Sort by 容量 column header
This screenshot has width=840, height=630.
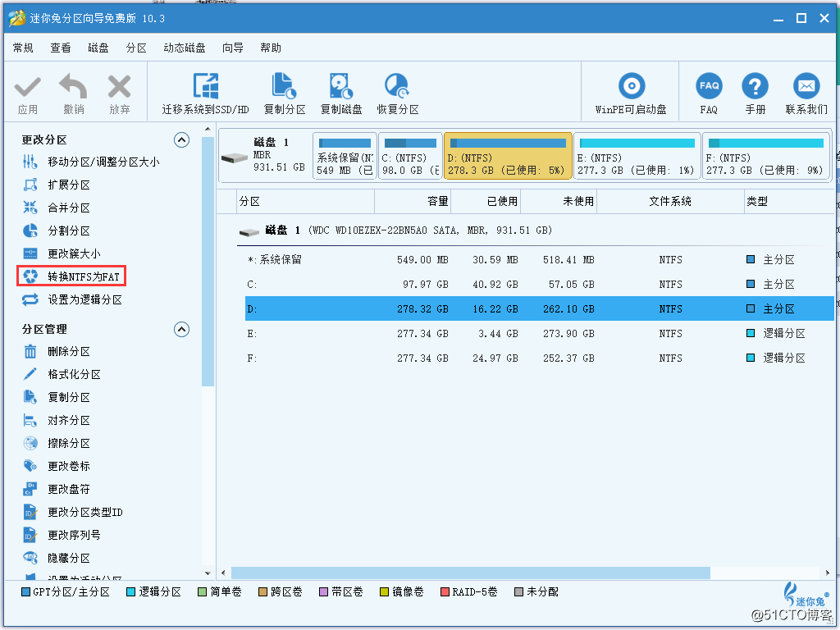point(413,202)
